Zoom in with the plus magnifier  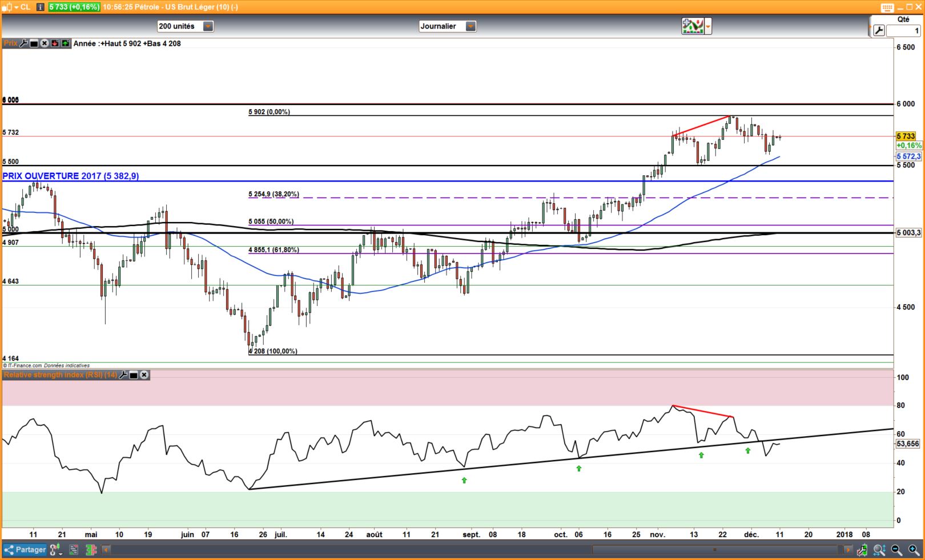pyautogui.click(x=915, y=550)
